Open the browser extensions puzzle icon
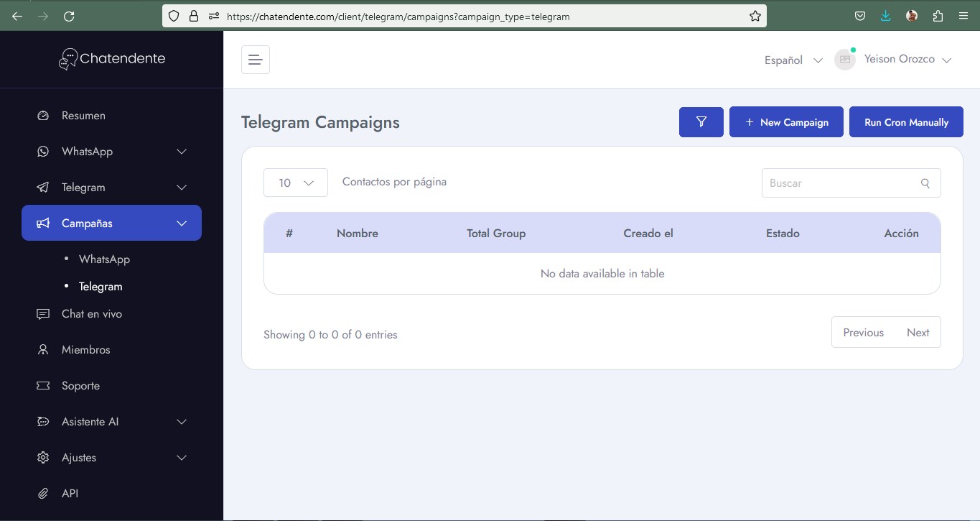 coord(938,16)
